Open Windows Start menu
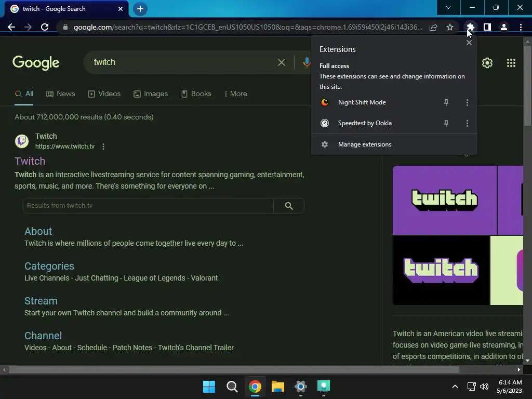 [x=209, y=387]
